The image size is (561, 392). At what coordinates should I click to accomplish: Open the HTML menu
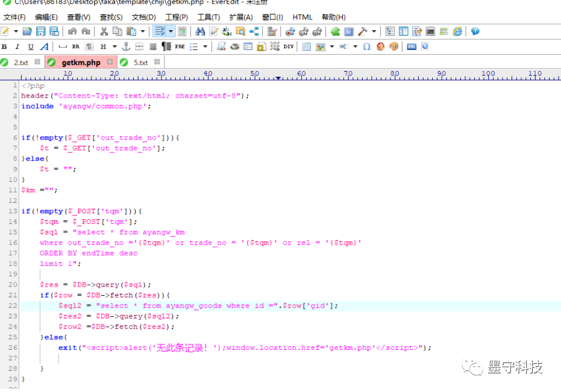pos(302,17)
